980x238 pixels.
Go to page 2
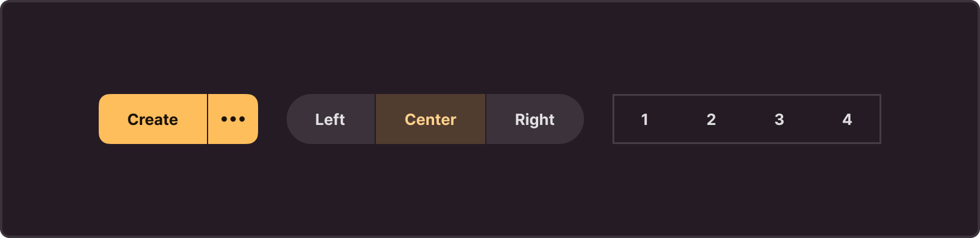(711, 119)
